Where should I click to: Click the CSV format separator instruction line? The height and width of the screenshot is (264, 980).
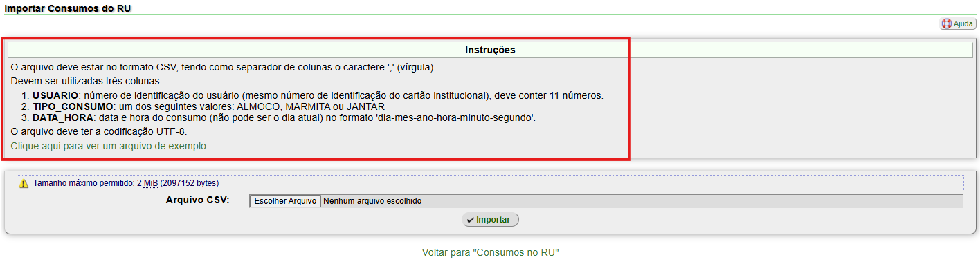pos(223,67)
